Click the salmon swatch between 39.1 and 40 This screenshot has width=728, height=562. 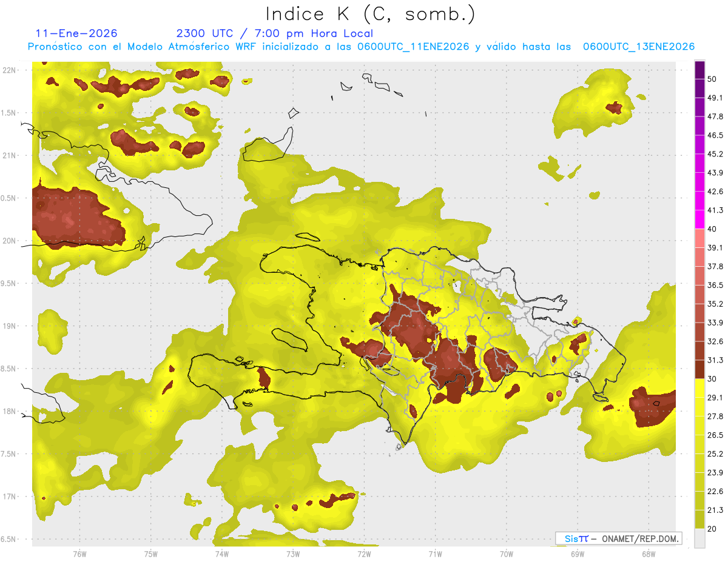pyautogui.click(x=700, y=238)
